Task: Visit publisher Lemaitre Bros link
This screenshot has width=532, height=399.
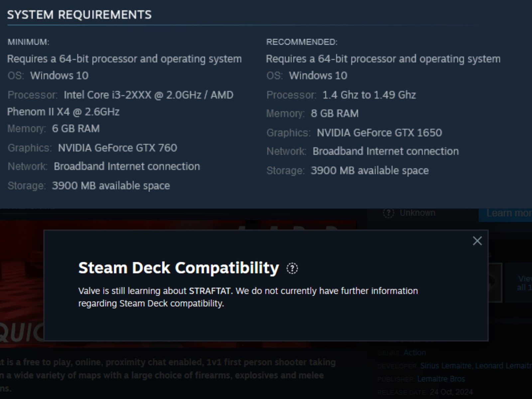Action: click(441, 379)
